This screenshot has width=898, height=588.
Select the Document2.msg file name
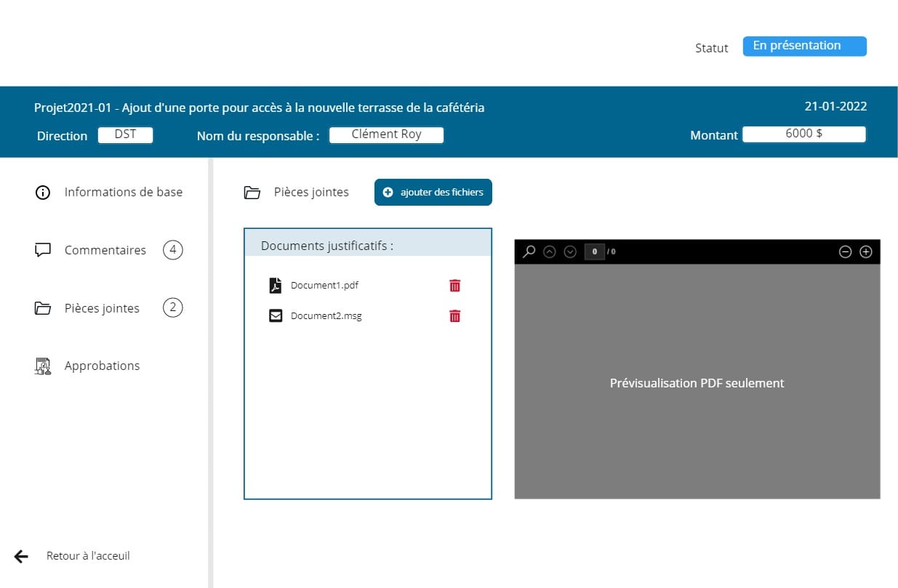pyautogui.click(x=326, y=316)
